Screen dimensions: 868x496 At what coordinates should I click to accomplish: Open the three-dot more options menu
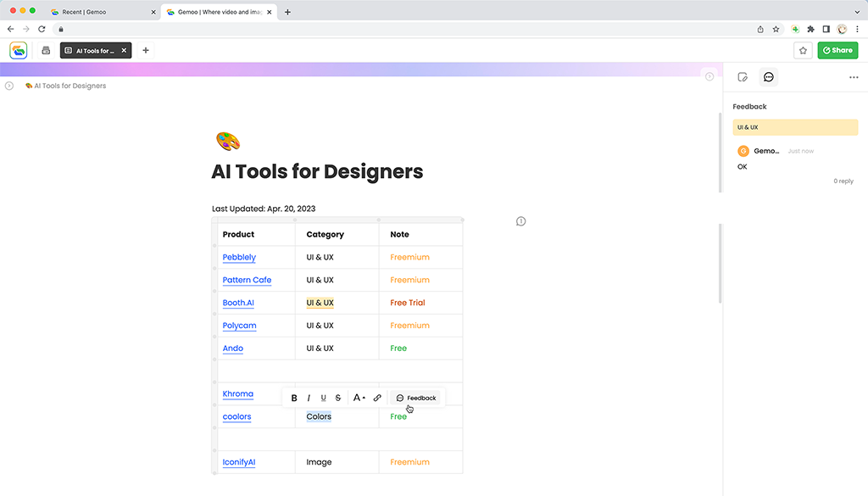(x=854, y=77)
